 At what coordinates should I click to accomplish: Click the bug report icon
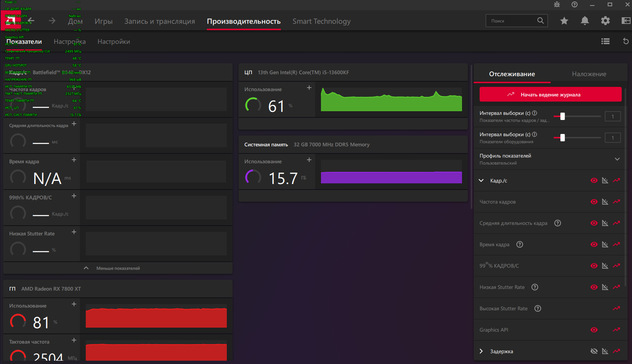click(x=557, y=4)
